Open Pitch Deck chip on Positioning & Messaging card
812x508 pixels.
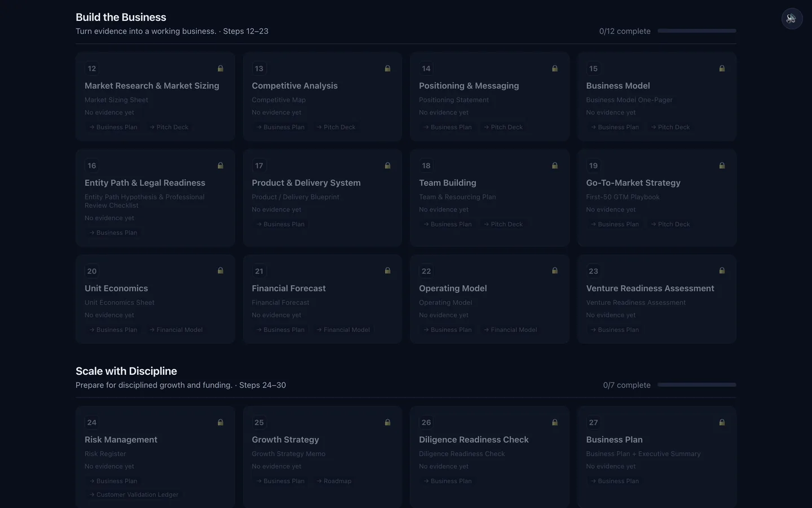click(504, 127)
